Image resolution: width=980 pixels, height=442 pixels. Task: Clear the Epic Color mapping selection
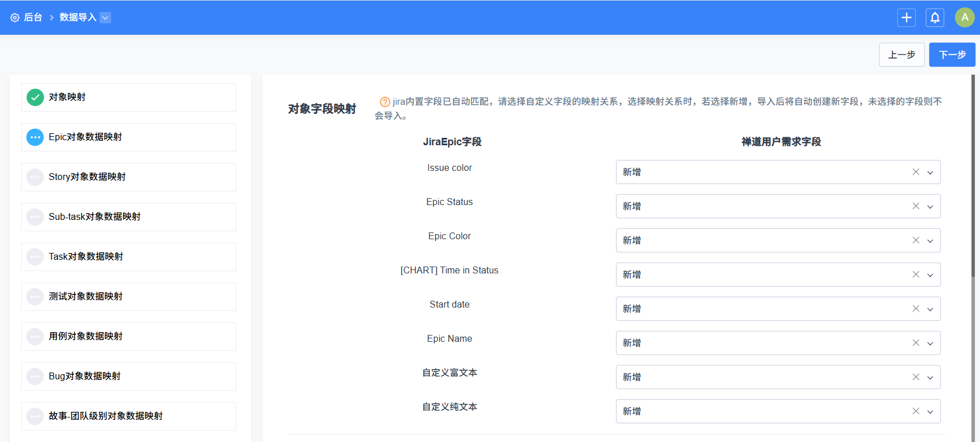coord(916,240)
